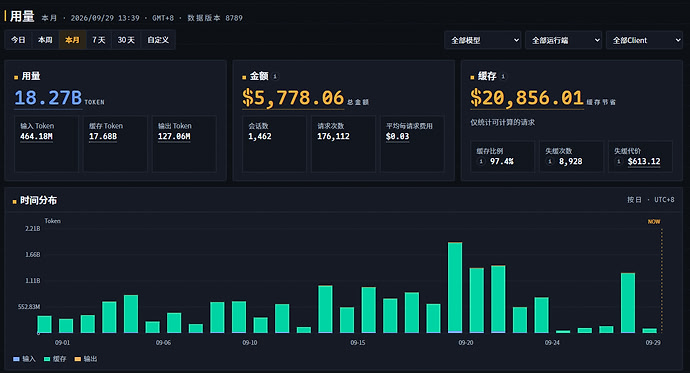Click the info icon for 失缓代价
This screenshot has height=373, width=690.
[x=619, y=161]
